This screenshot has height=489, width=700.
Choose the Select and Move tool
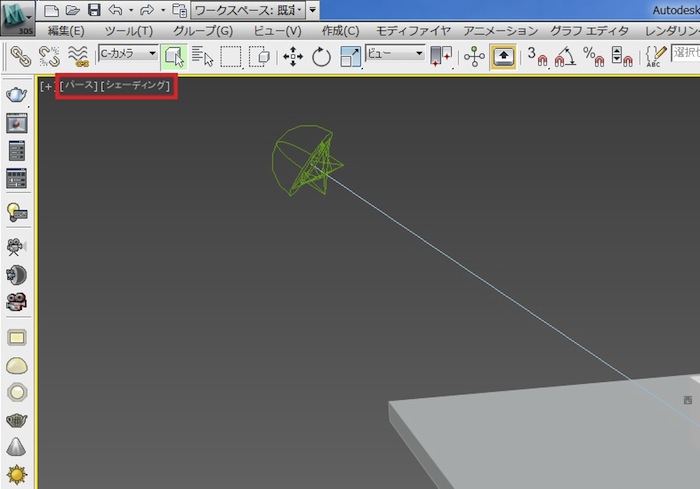coord(293,55)
